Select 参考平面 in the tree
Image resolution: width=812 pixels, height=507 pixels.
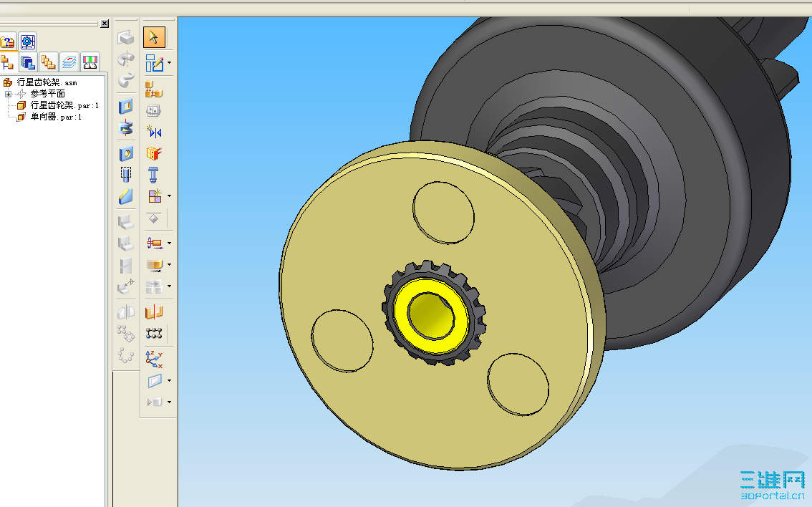[x=47, y=94]
